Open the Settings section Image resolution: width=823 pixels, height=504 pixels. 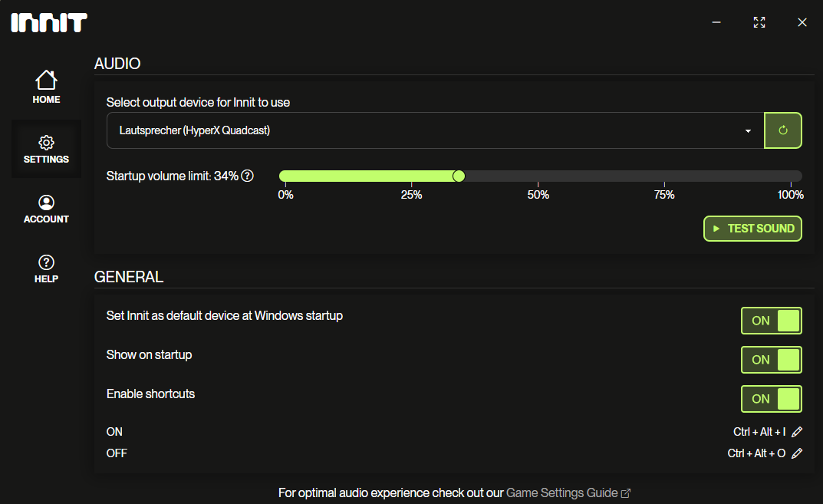click(x=46, y=149)
